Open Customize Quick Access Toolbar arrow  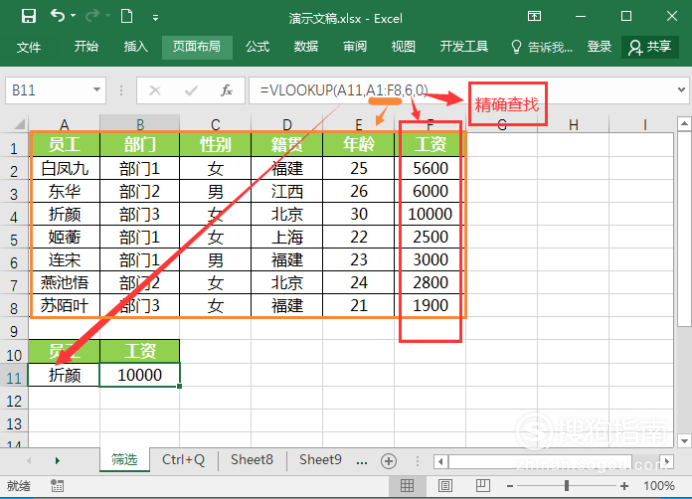coord(155,18)
